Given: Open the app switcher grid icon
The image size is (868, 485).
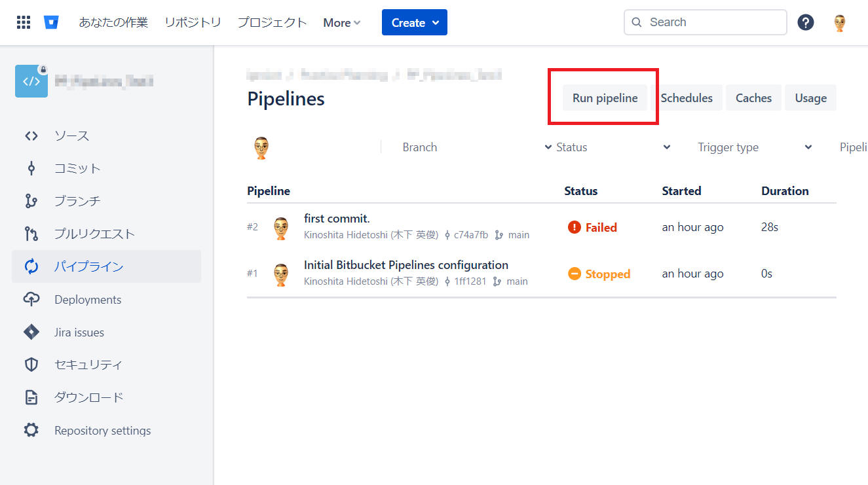Looking at the screenshot, I should point(24,22).
